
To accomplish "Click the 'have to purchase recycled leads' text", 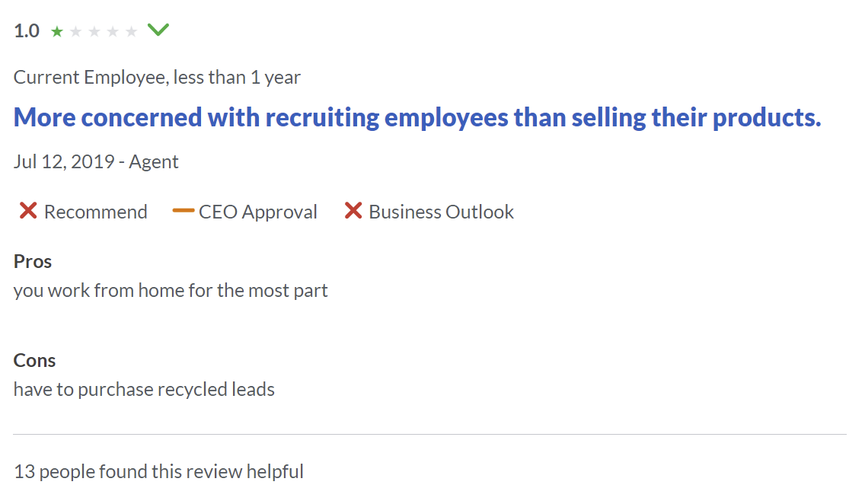I will point(144,390).
